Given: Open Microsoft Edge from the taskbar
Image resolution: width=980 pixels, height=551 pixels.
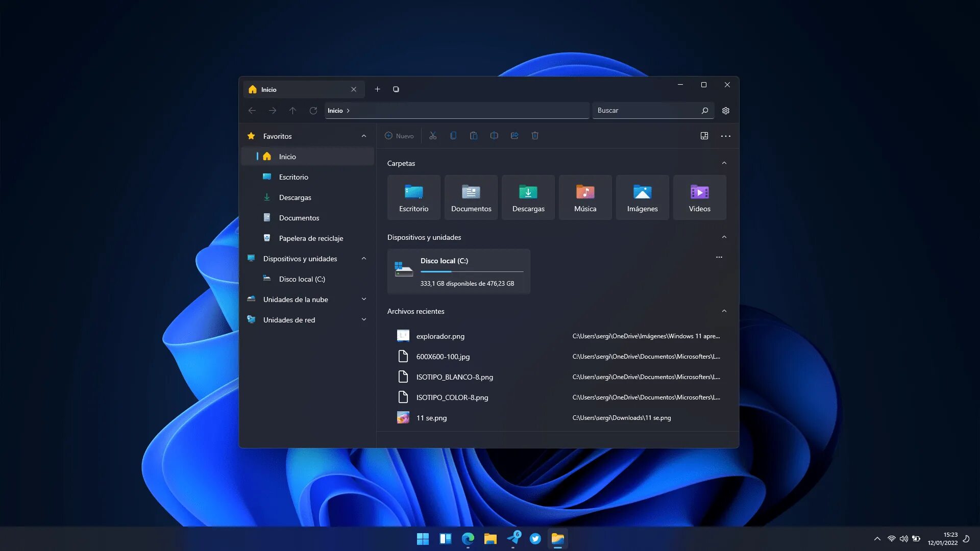Looking at the screenshot, I should (x=468, y=539).
